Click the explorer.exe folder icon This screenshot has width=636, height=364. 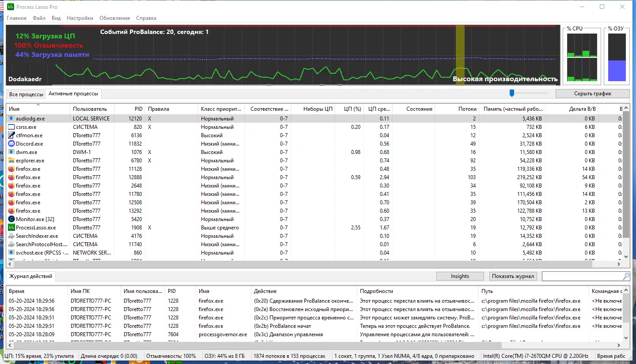coord(11,161)
